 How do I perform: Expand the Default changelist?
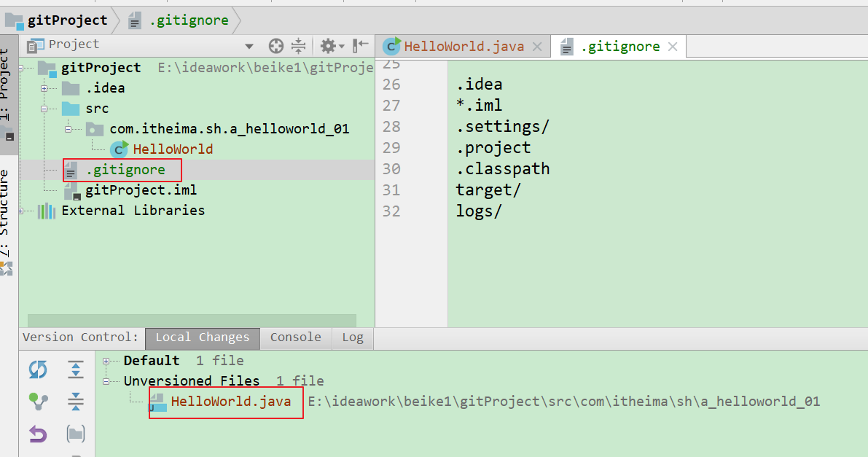coord(106,361)
